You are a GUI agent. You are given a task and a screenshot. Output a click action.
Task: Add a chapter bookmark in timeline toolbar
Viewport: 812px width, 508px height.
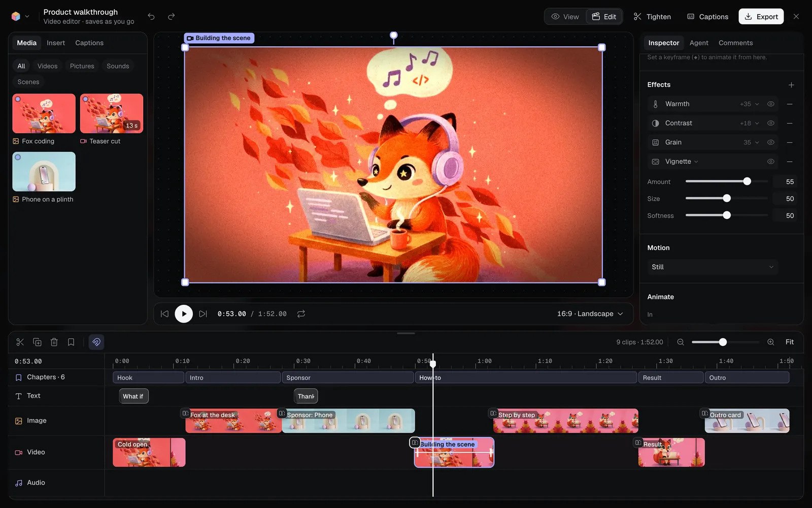(71, 342)
